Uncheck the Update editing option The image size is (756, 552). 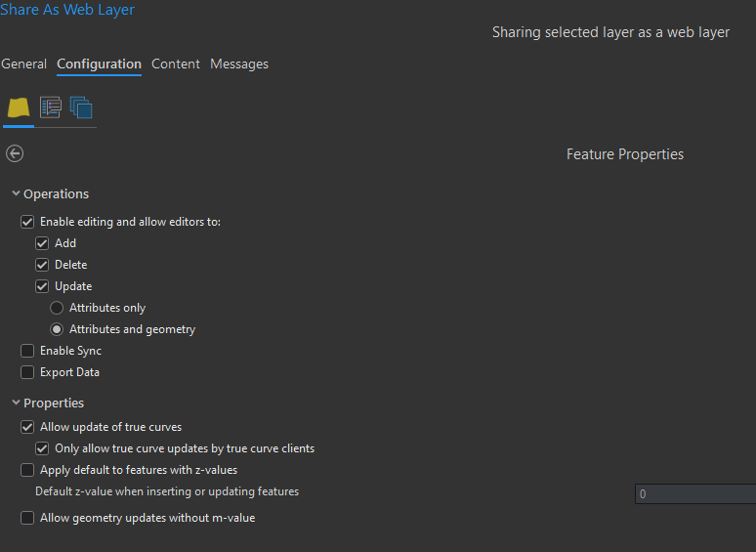point(42,286)
